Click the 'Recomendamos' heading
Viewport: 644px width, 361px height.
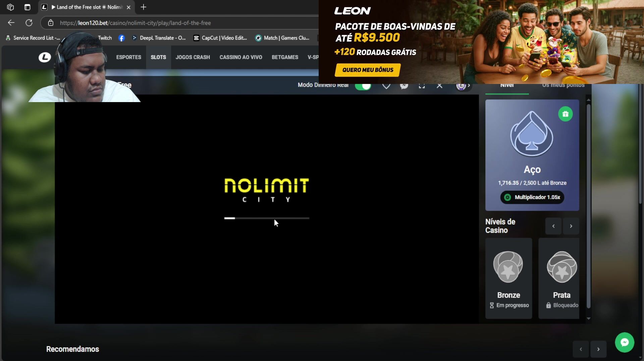(x=72, y=349)
